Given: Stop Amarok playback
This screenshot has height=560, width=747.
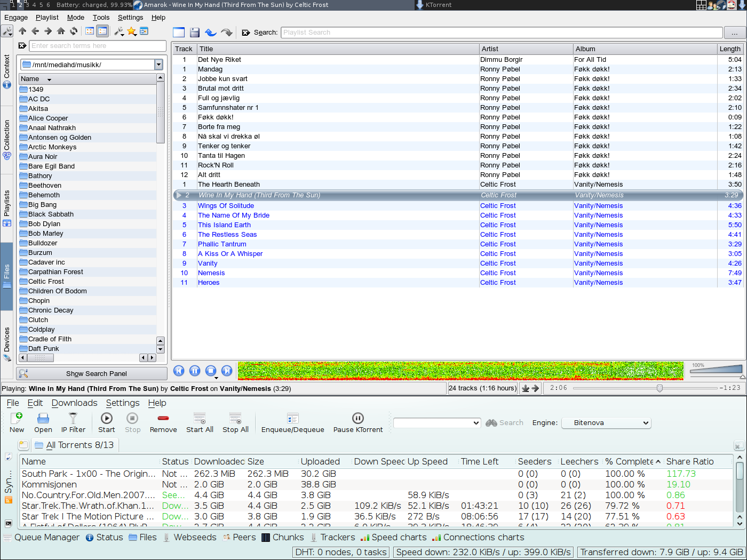Looking at the screenshot, I should pyautogui.click(x=211, y=371).
